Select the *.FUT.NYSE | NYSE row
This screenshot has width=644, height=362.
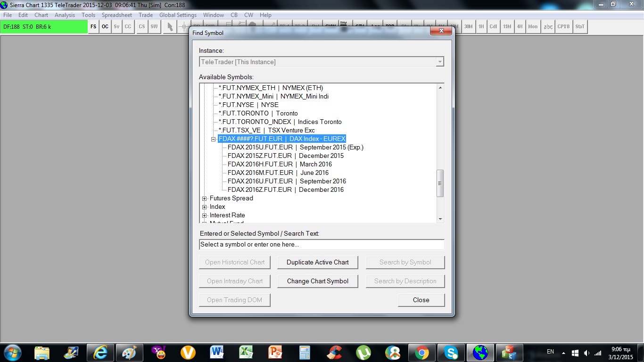pos(248,105)
